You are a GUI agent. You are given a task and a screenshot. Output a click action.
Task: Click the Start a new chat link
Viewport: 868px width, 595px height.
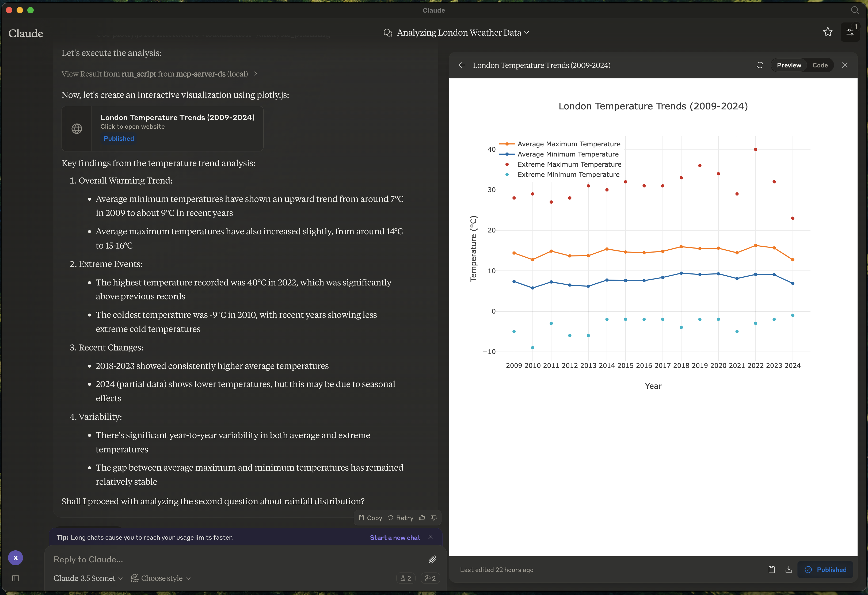pos(395,537)
